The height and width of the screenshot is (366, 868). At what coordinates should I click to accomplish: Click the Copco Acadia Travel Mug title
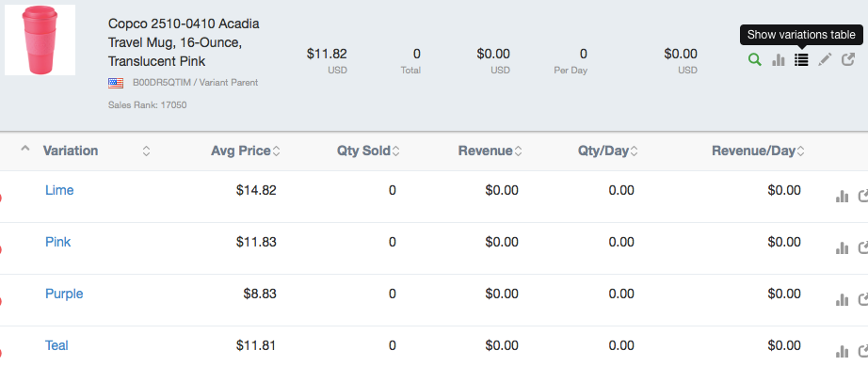[x=184, y=42]
